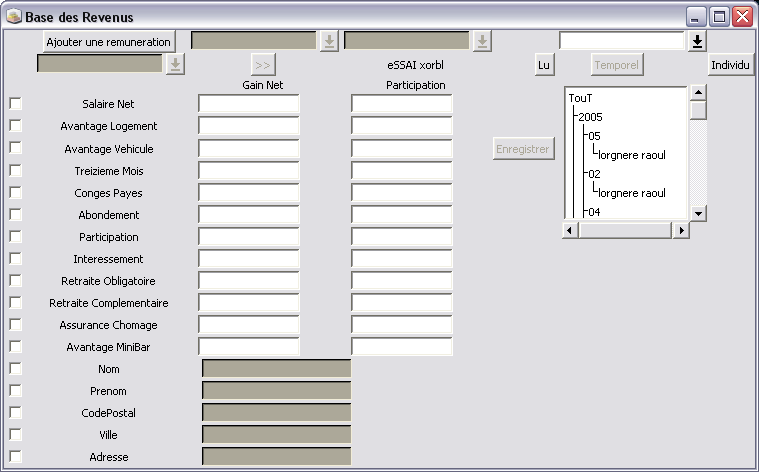The height and width of the screenshot is (472, 759).
Task: Check the CodePostal checkbox
Action: click(x=15, y=412)
